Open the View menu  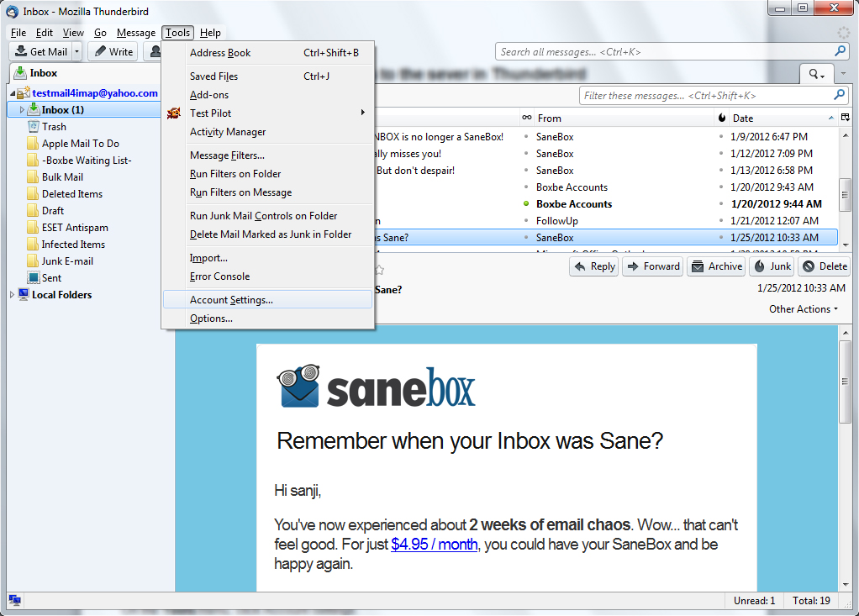73,33
